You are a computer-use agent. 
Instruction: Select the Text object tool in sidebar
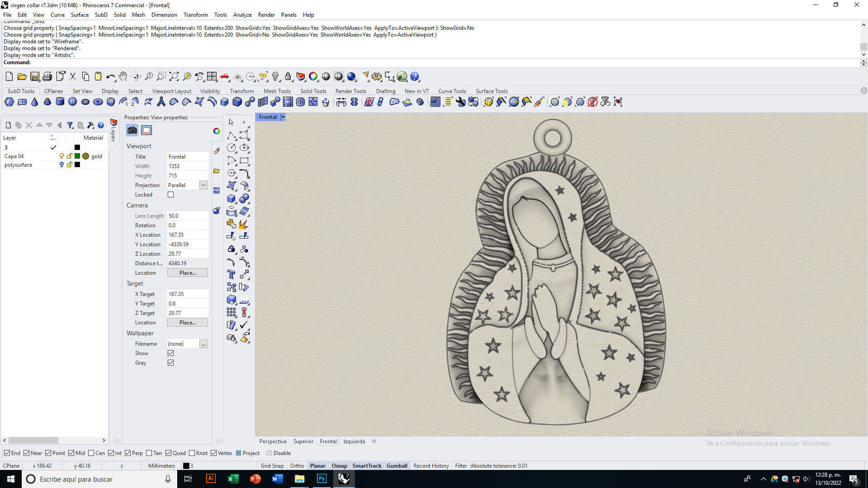click(231, 274)
